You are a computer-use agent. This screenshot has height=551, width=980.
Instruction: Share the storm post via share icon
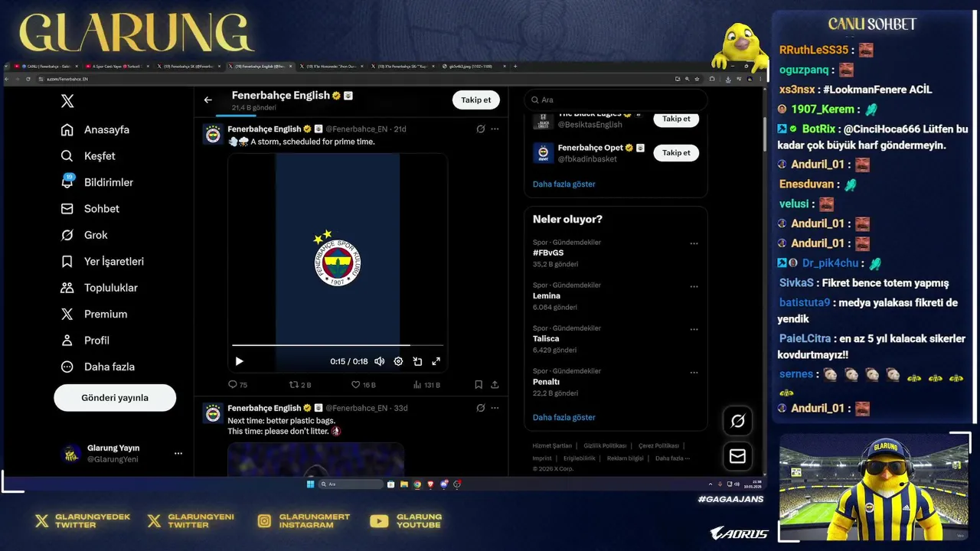coord(495,385)
